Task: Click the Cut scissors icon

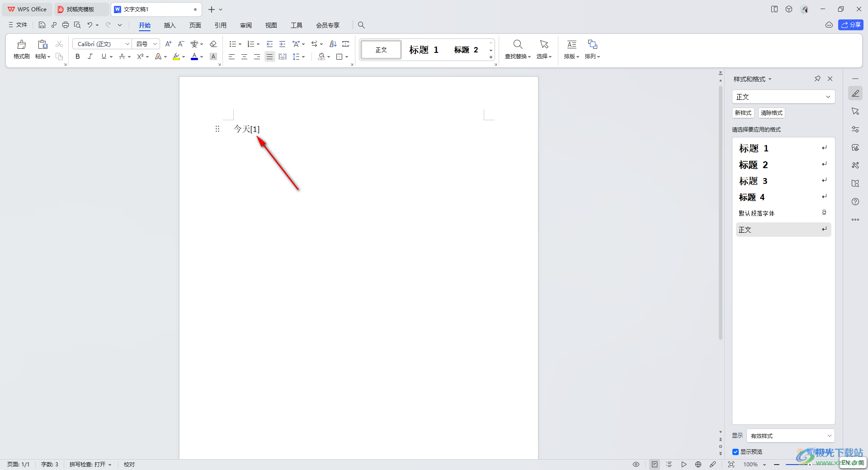Action: [59, 44]
